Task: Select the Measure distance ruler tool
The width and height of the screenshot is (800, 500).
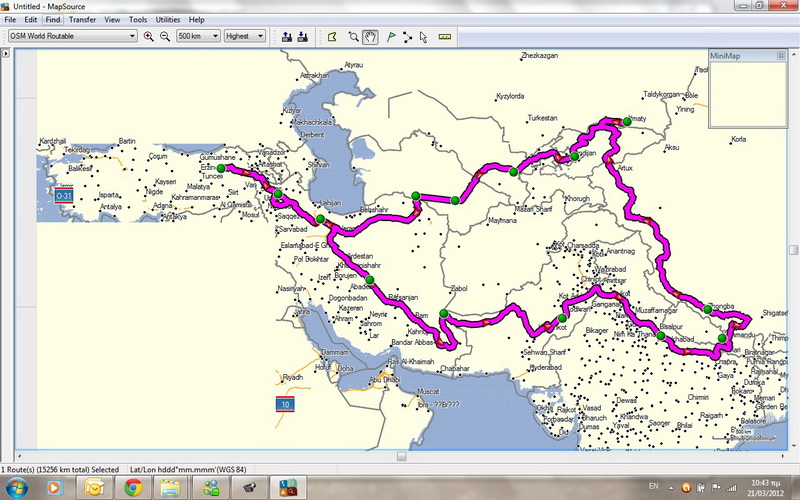Action: click(445, 36)
